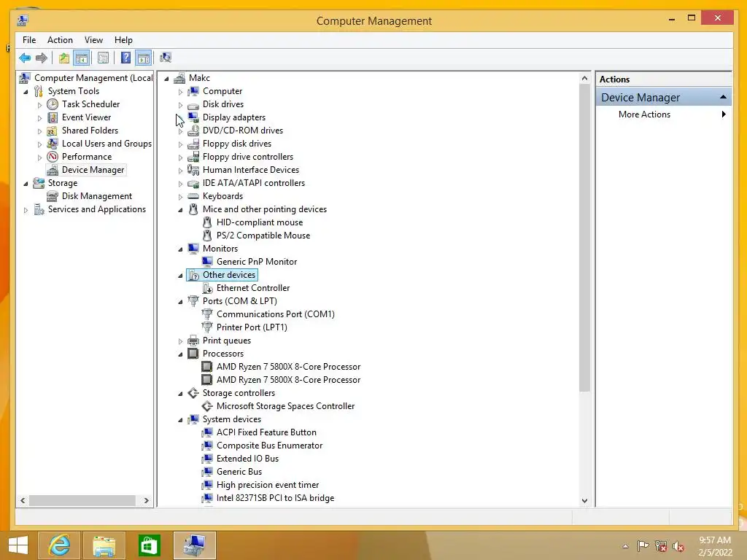Click the Ethernet Controller warning icon
Viewport: 747px width, 560px height.
point(207,288)
